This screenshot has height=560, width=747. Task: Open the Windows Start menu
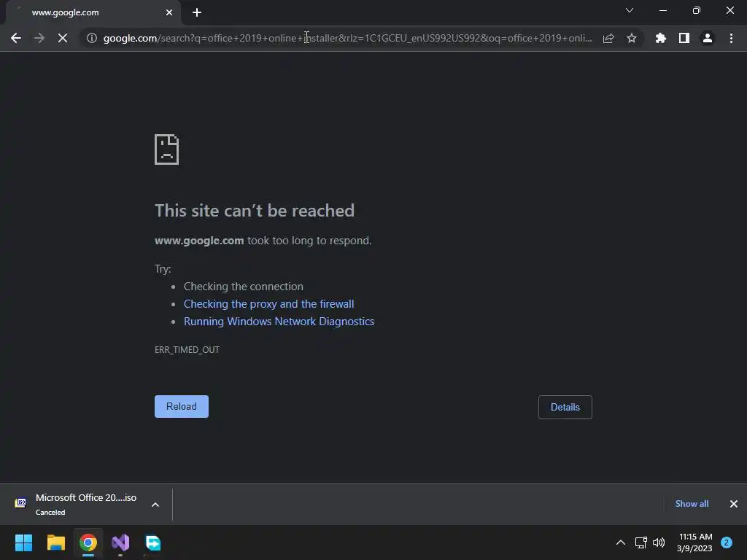[24, 542]
